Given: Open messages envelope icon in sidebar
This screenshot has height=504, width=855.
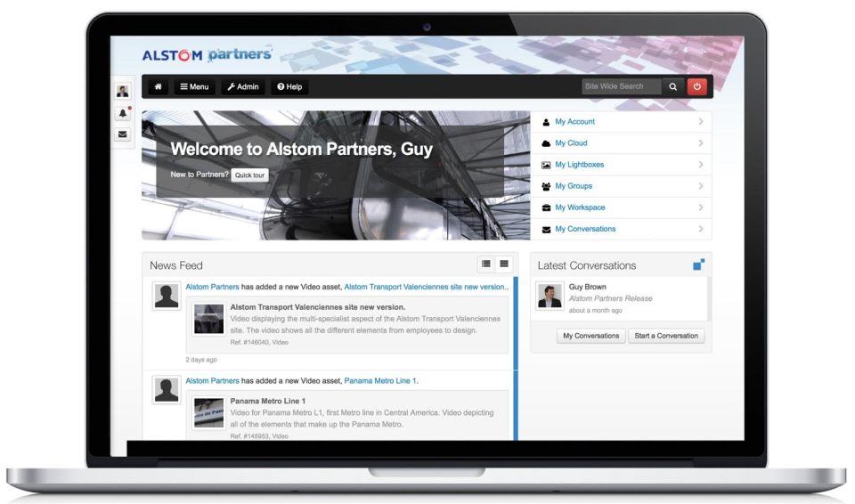Looking at the screenshot, I should [123, 134].
